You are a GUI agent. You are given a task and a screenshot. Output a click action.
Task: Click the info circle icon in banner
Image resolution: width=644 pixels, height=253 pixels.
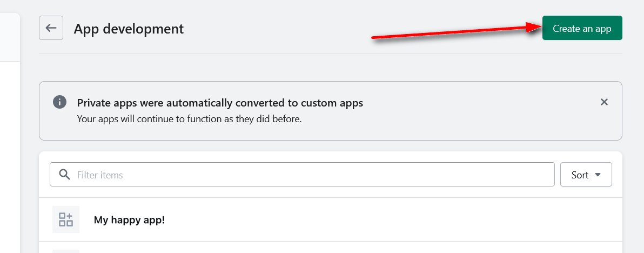[x=59, y=102]
